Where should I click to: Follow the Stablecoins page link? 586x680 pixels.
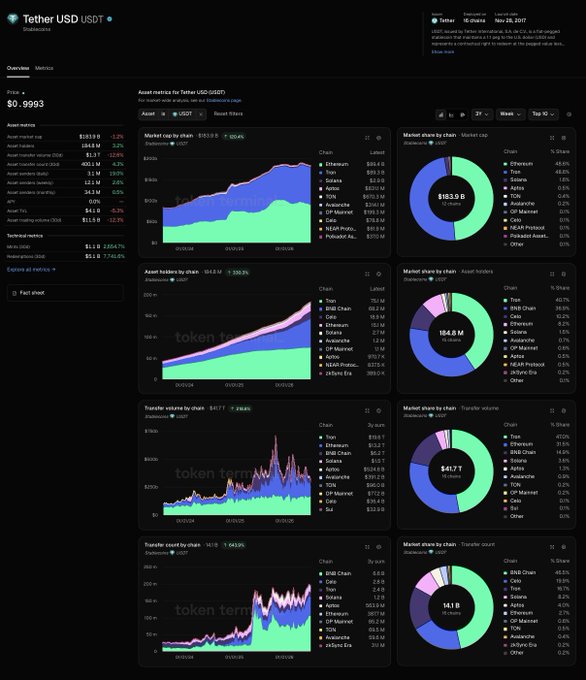[x=224, y=100]
